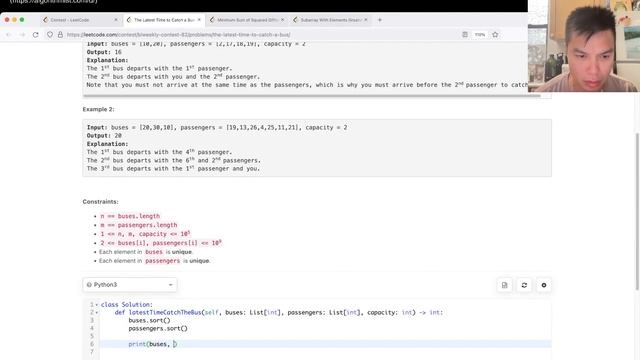This screenshot has height=360, width=640.
Task: Bookmark this page with star icon
Action: click(x=495, y=35)
